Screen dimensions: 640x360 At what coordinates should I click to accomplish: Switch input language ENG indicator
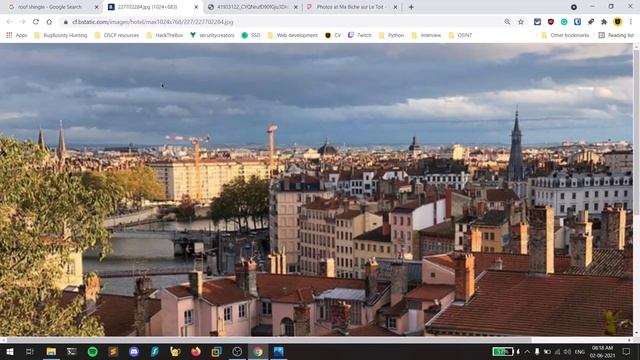click(580, 351)
